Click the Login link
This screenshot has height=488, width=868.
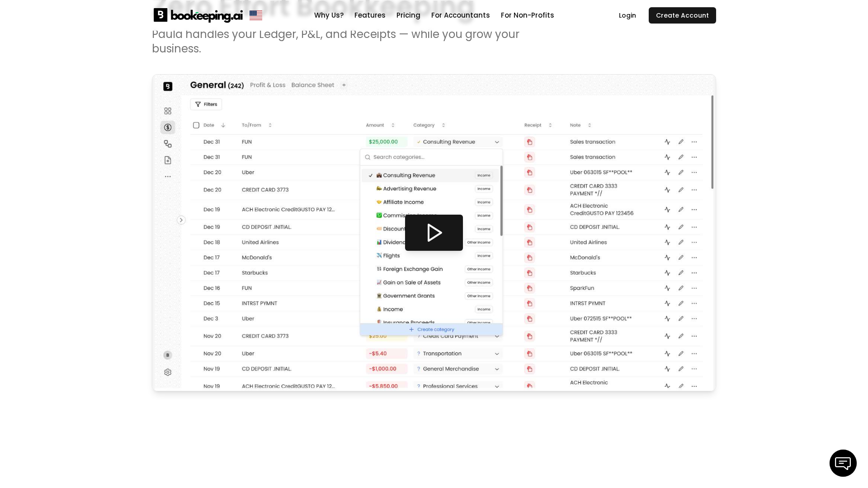click(627, 15)
